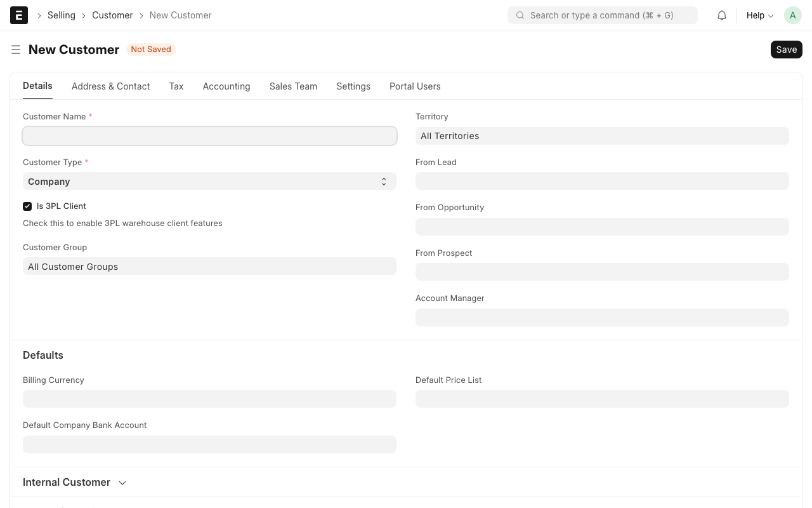Switch to the Address & Contact tab

110,86
